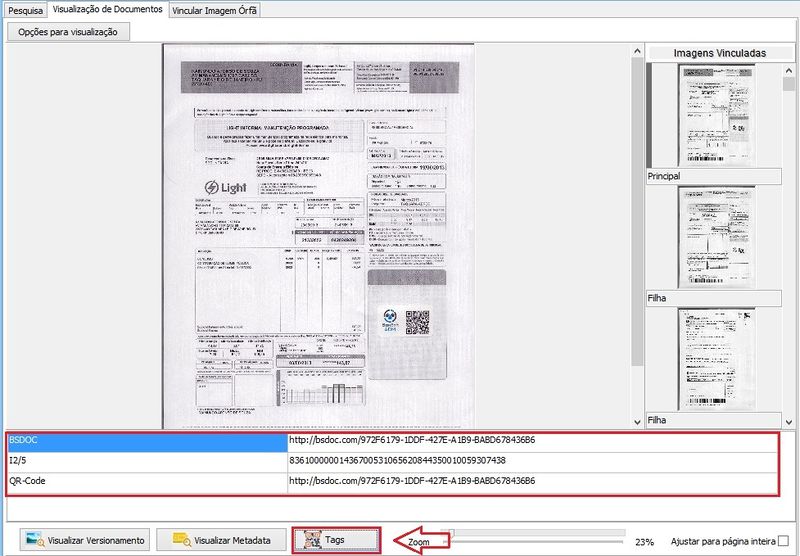Click the Visualizar Versionamento button icon
800x556 pixels.
pyautogui.click(x=33, y=540)
